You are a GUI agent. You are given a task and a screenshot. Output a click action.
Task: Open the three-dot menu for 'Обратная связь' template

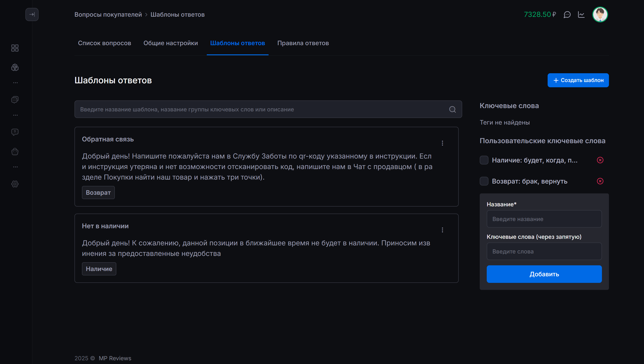(x=442, y=143)
